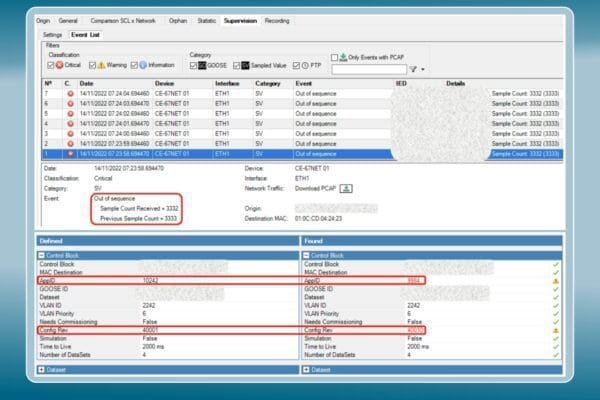
Task: Sort events by the Date column header
Action: [x=86, y=83]
